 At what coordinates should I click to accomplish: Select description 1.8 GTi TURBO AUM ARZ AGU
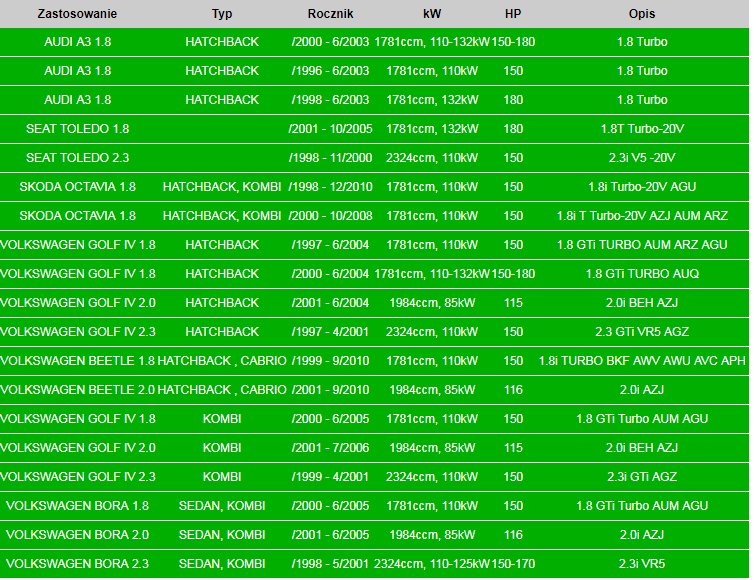click(x=642, y=245)
